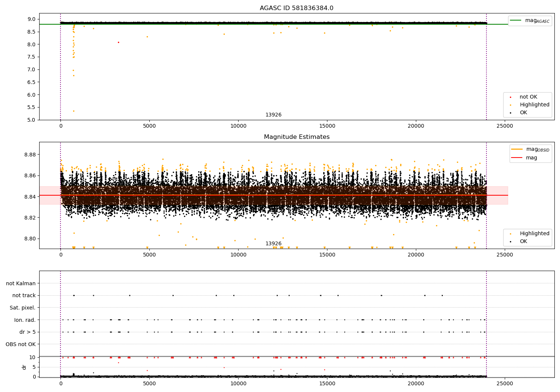Click the '8.80' y-axis tick label
This screenshot has height=392, width=560.
[x=30, y=239]
